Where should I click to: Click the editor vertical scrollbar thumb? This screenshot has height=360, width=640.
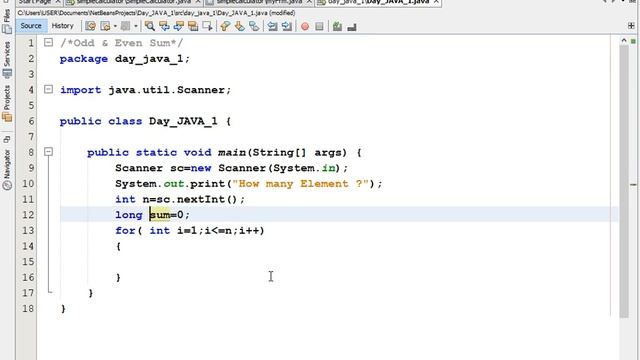pos(624,181)
